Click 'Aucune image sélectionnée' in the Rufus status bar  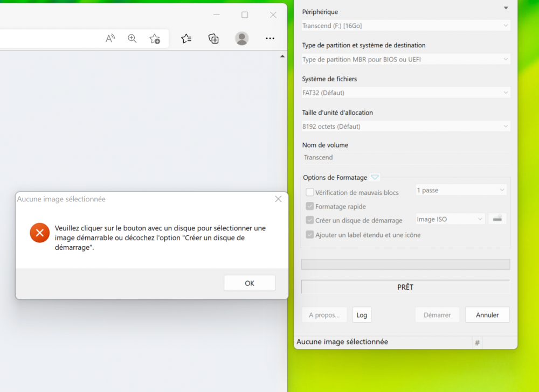coord(342,341)
